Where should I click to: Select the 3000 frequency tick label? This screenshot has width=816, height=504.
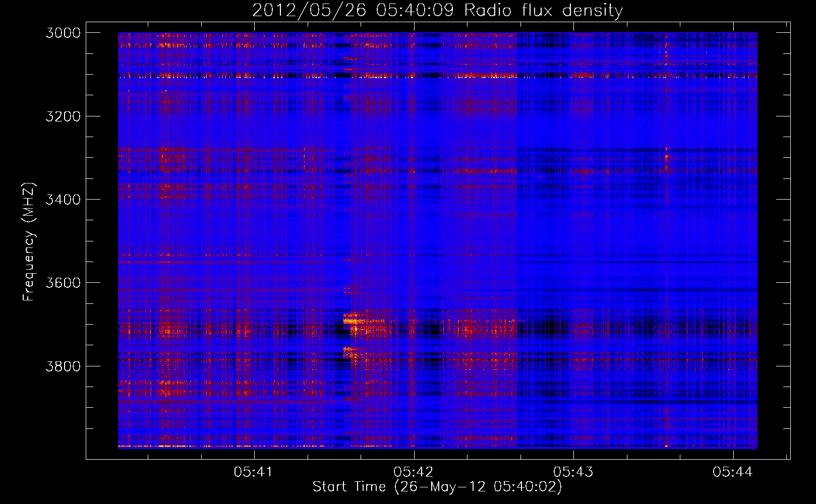[x=63, y=33]
